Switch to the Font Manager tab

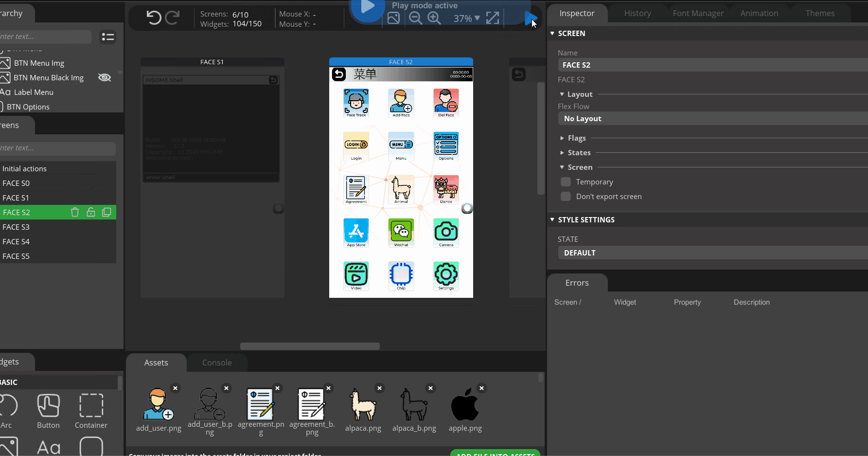[x=698, y=13]
